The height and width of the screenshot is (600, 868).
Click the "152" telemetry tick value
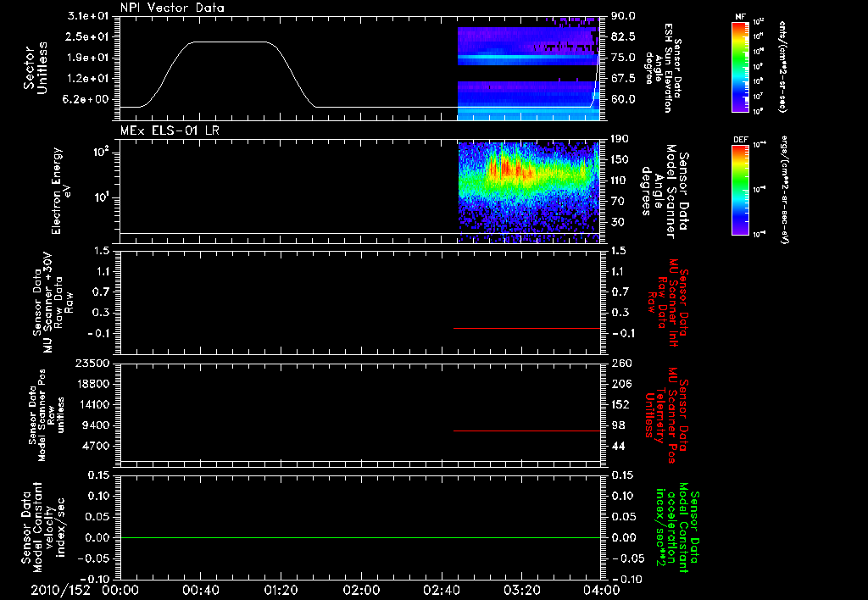tap(620, 404)
